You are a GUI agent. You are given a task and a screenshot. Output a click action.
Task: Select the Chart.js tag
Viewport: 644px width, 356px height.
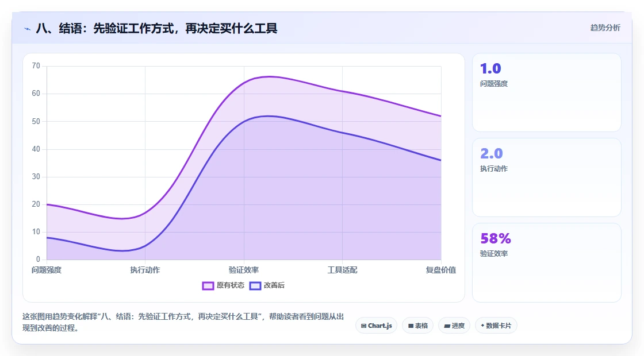(x=376, y=326)
